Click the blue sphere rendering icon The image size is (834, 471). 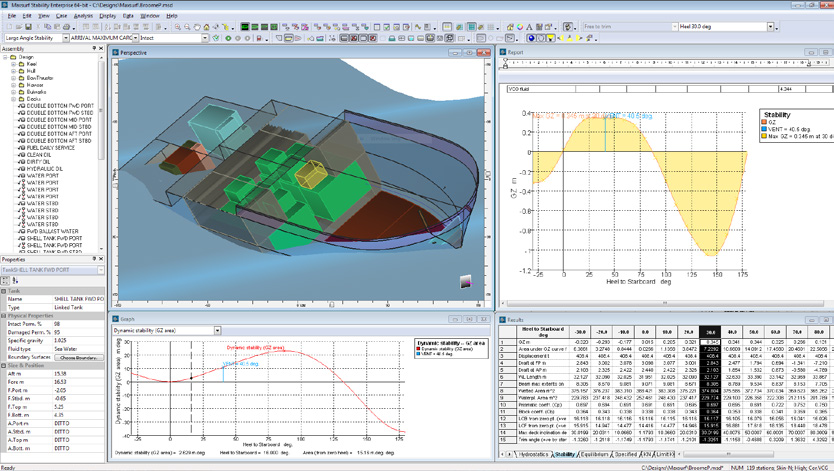pyautogui.click(x=531, y=38)
